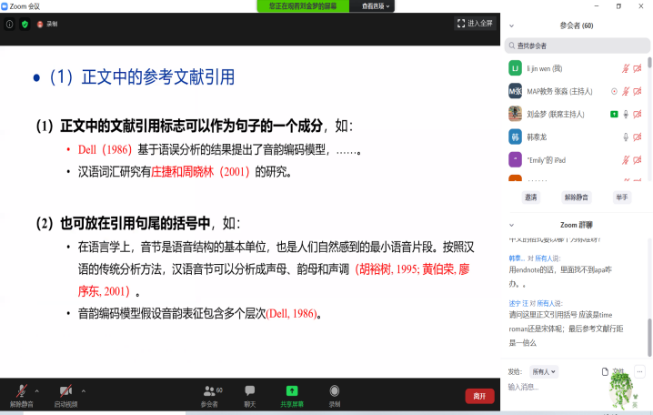The image size is (653, 415).
Task: Click 进入全屏 to enter full screen
Action: coord(474,23)
